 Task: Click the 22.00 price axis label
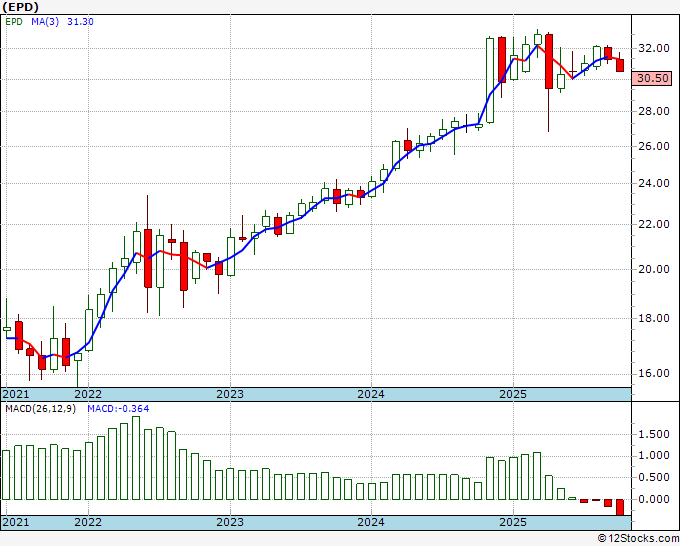pos(653,224)
